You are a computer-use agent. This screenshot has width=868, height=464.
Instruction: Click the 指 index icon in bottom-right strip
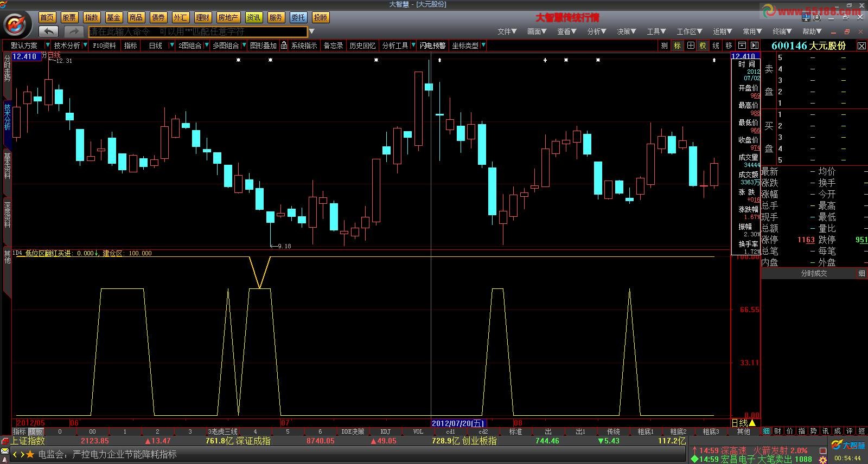coord(802,431)
